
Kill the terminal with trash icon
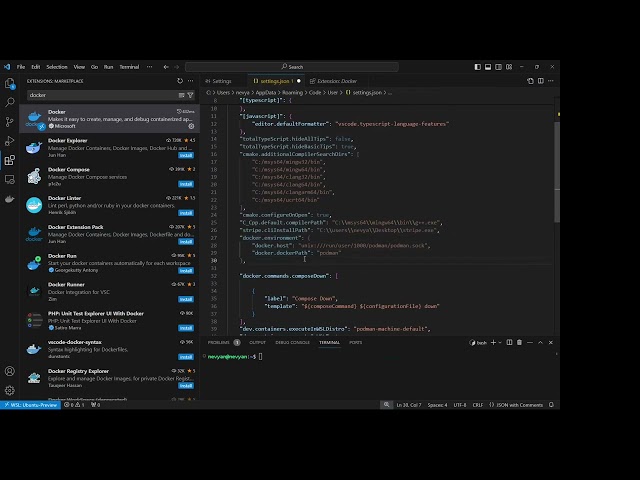pyautogui.click(x=520, y=342)
